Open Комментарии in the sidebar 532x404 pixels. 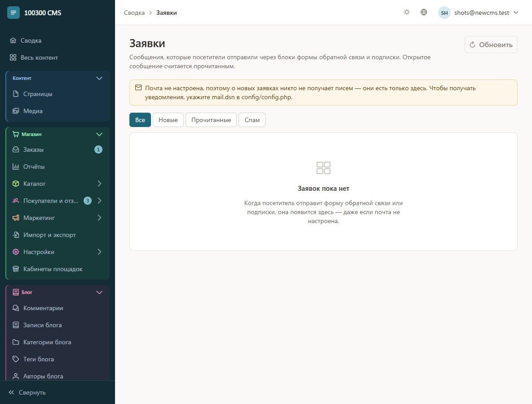pos(58,308)
